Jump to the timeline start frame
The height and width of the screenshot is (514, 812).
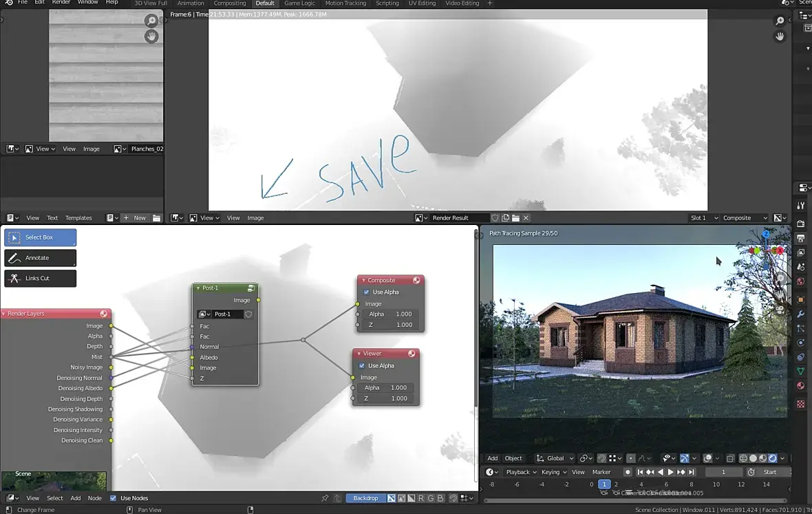point(640,472)
